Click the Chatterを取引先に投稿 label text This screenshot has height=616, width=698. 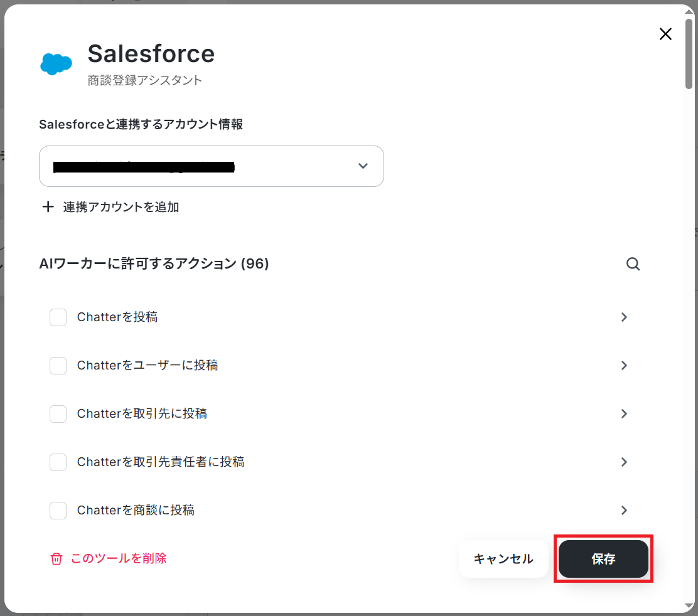(x=142, y=413)
